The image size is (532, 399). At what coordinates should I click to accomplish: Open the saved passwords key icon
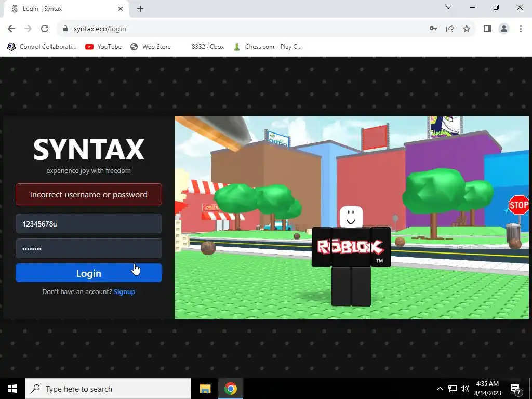[433, 29]
